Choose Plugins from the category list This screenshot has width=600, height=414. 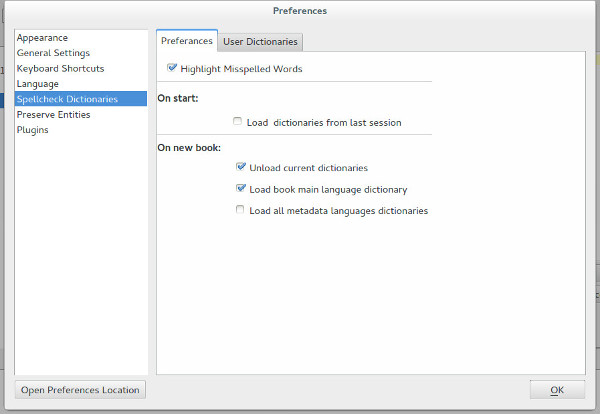pyautogui.click(x=33, y=130)
